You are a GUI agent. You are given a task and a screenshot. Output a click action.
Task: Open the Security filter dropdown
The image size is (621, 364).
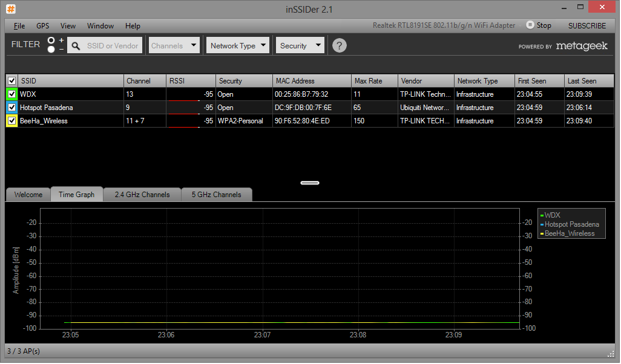point(300,45)
